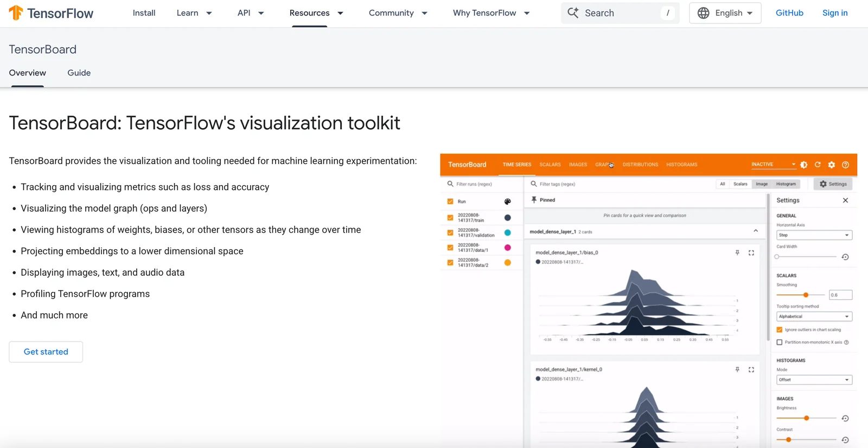
Task: Close the TensorBoard Settings panel
Action: pyautogui.click(x=845, y=200)
